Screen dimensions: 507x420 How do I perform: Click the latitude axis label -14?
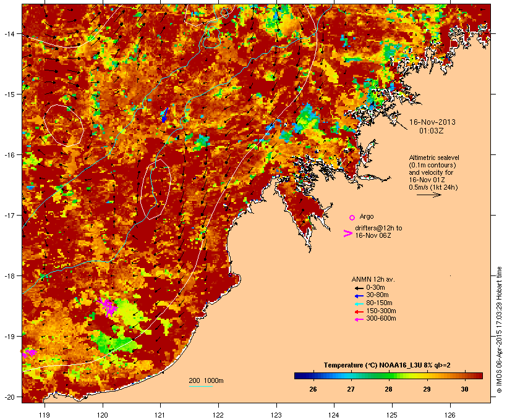coord(9,33)
